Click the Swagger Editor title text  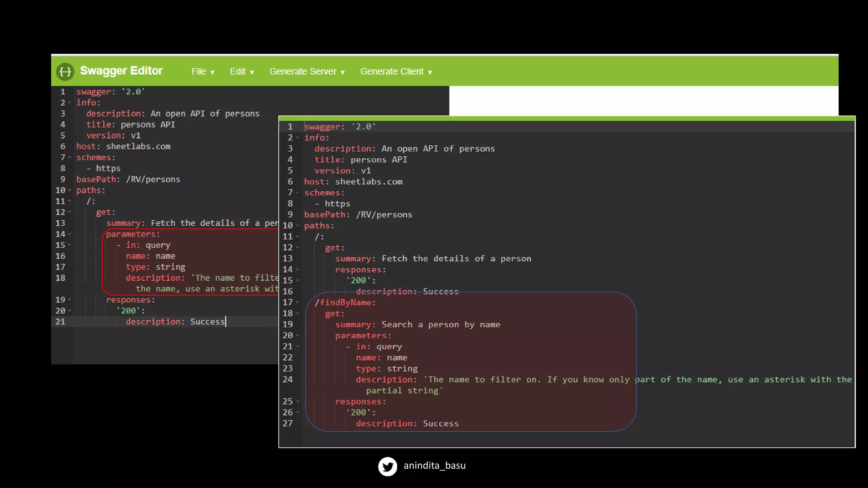click(121, 71)
